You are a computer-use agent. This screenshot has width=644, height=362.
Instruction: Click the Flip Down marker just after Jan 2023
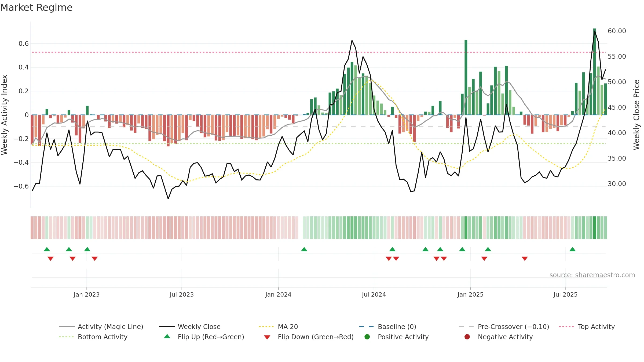pyautogui.click(x=95, y=258)
